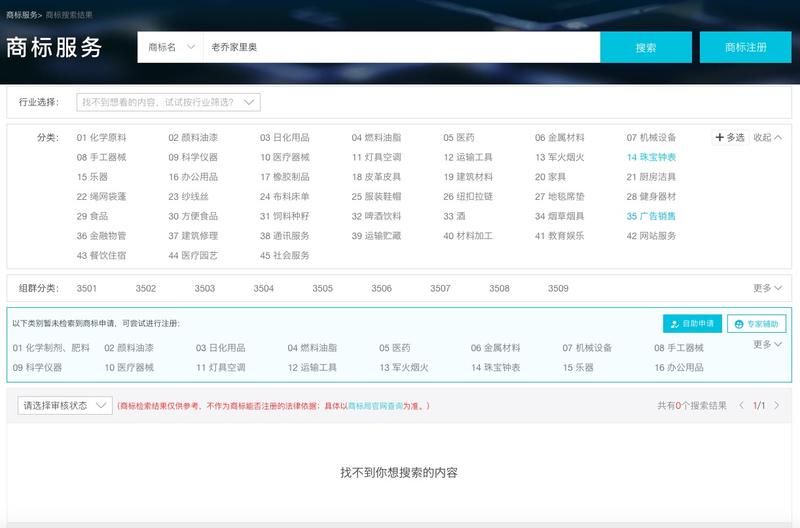Select category 36 金融物管
Viewport: 800px width, 528px height.
(101, 236)
